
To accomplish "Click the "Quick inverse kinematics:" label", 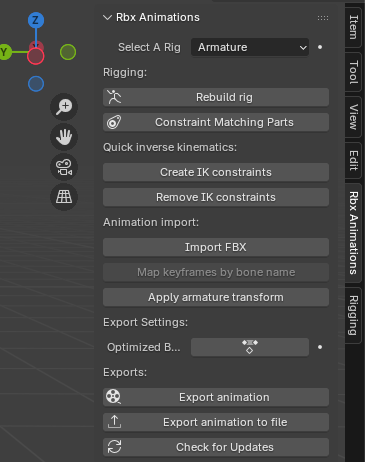I will click(170, 147).
